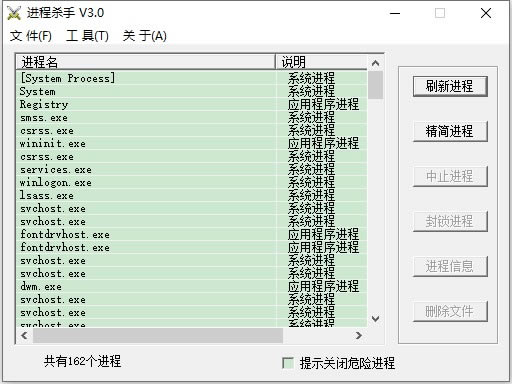Select the services.exe process row

point(192,169)
